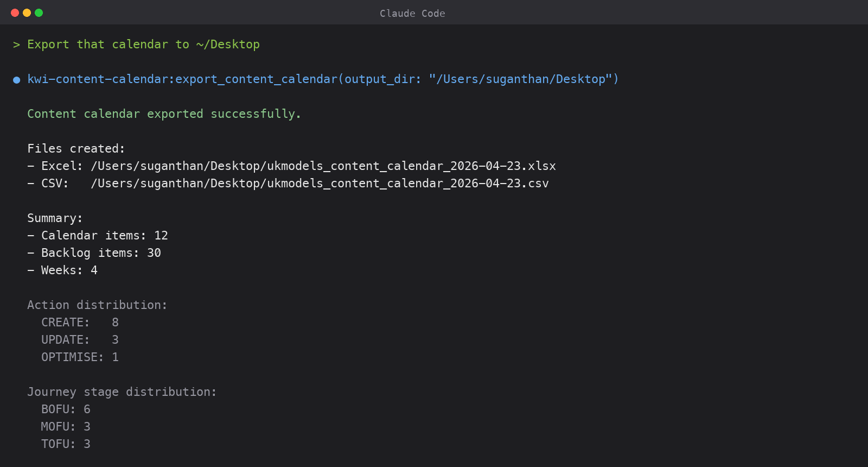Image resolution: width=868 pixels, height=467 pixels.
Task: Click the 'Journey stage distribution:' heading
Action: (x=122, y=392)
